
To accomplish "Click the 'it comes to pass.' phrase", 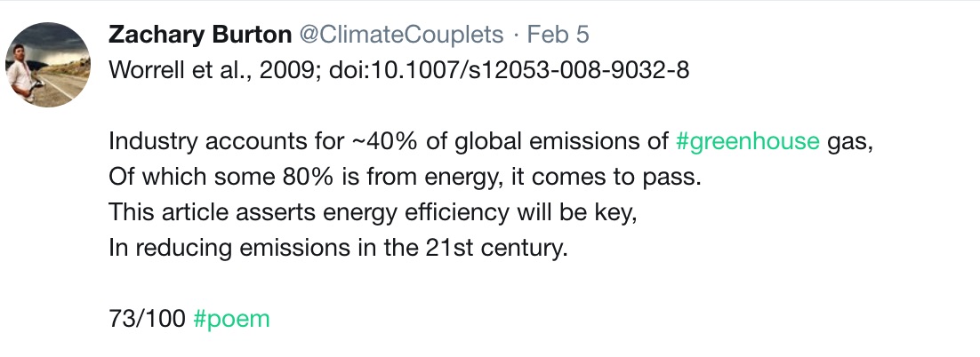I will click(606, 178).
